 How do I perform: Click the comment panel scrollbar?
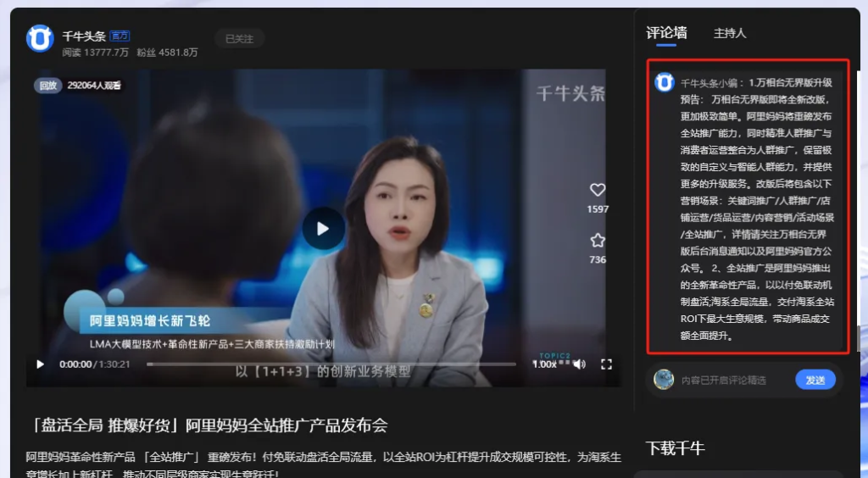[859, 339]
